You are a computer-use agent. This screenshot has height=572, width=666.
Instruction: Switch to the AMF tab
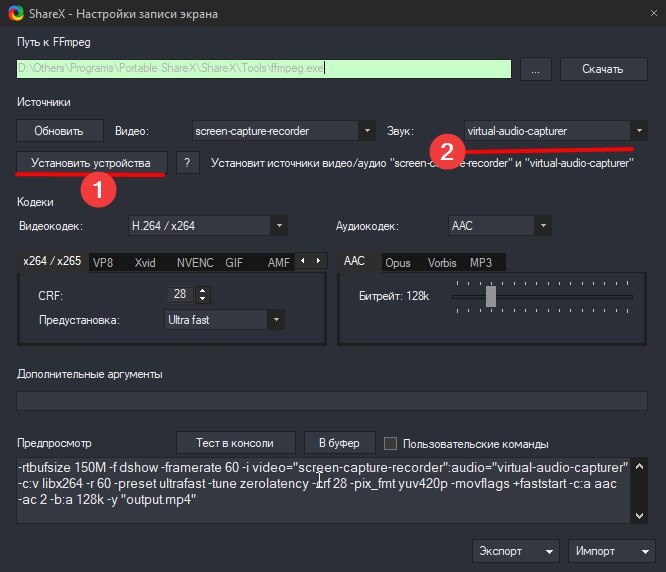[x=279, y=262]
